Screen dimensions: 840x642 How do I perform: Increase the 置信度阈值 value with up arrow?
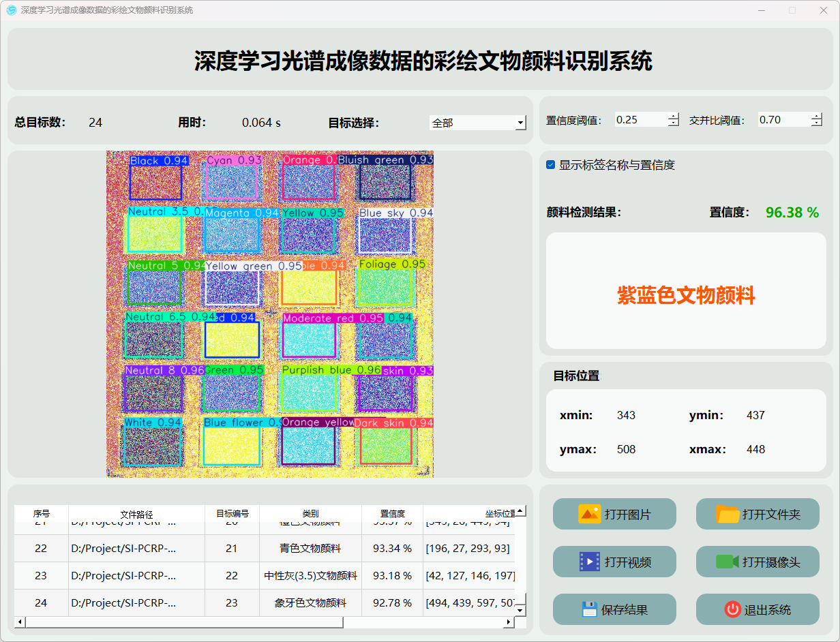tap(674, 116)
